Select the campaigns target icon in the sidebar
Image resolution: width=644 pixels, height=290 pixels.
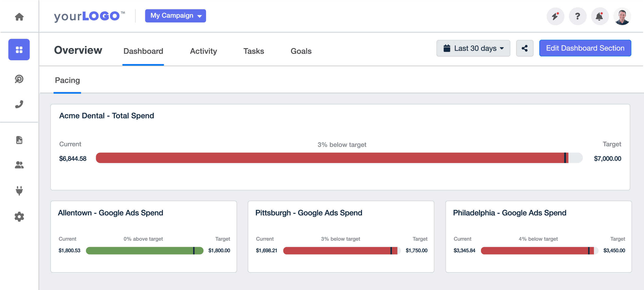pyautogui.click(x=19, y=79)
